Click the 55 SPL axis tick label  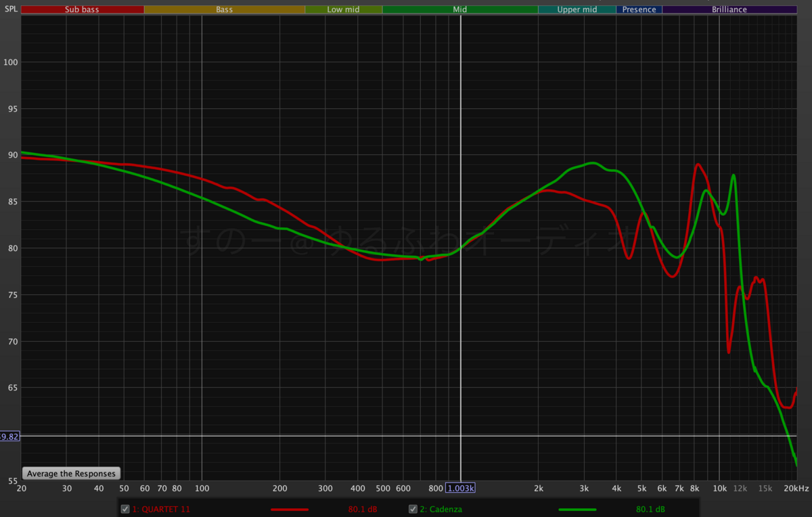[14, 480]
